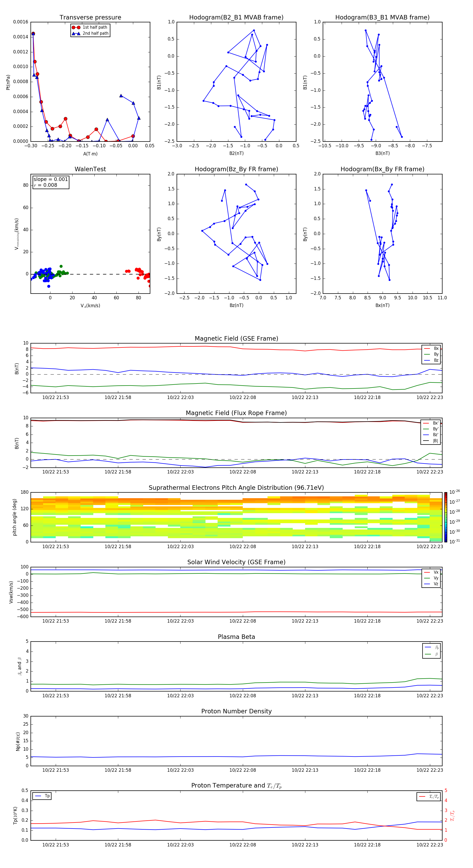Click the Vx legend entry in velocity plot
The image size is (473, 868).
tap(431, 572)
